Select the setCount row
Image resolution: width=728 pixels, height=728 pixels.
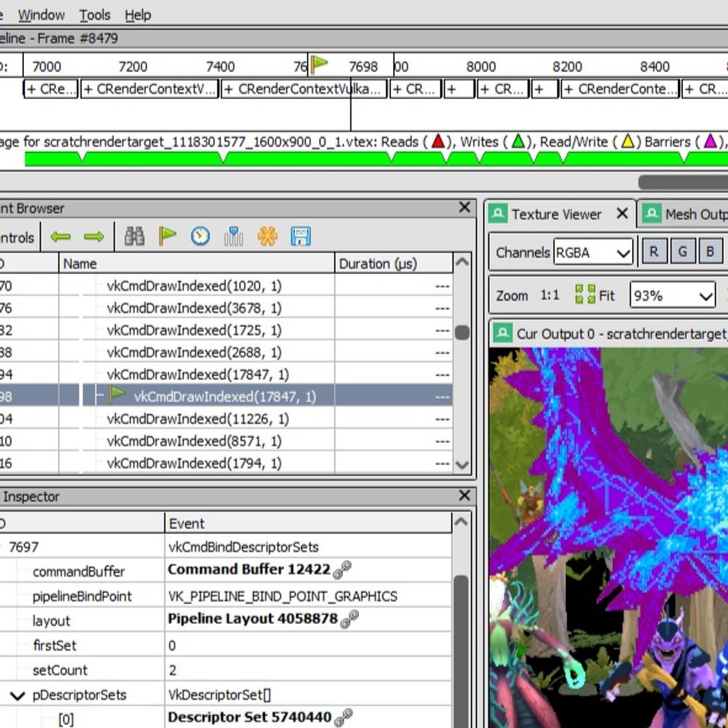tap(226, 670)
